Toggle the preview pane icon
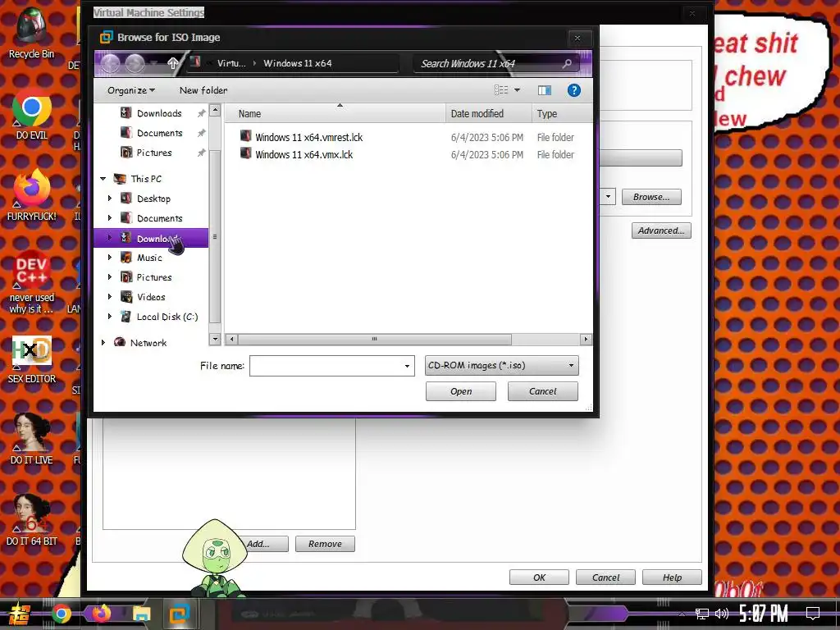 tap(545, 90)
